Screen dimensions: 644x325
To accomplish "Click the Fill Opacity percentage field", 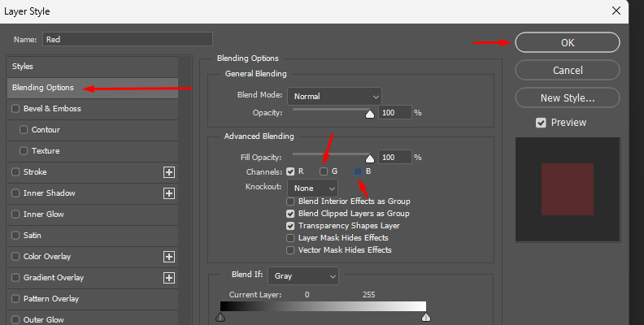I will (394, 157).
